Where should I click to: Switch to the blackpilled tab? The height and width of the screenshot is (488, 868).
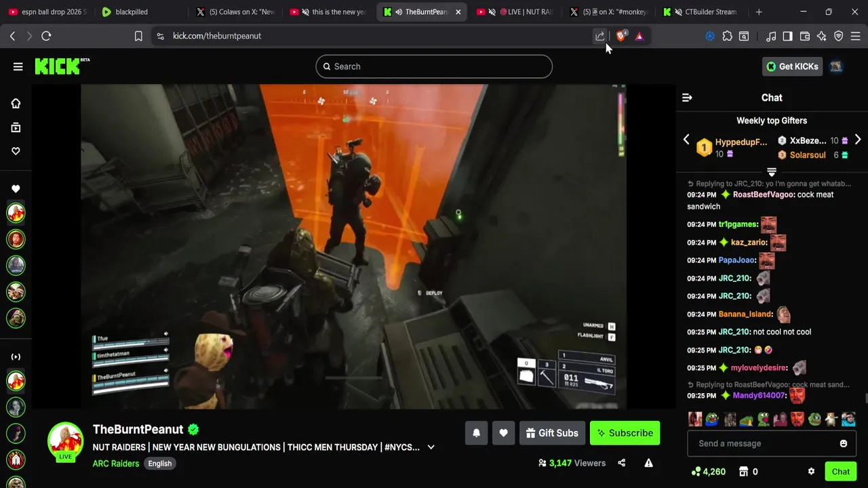tap(139, 12)
